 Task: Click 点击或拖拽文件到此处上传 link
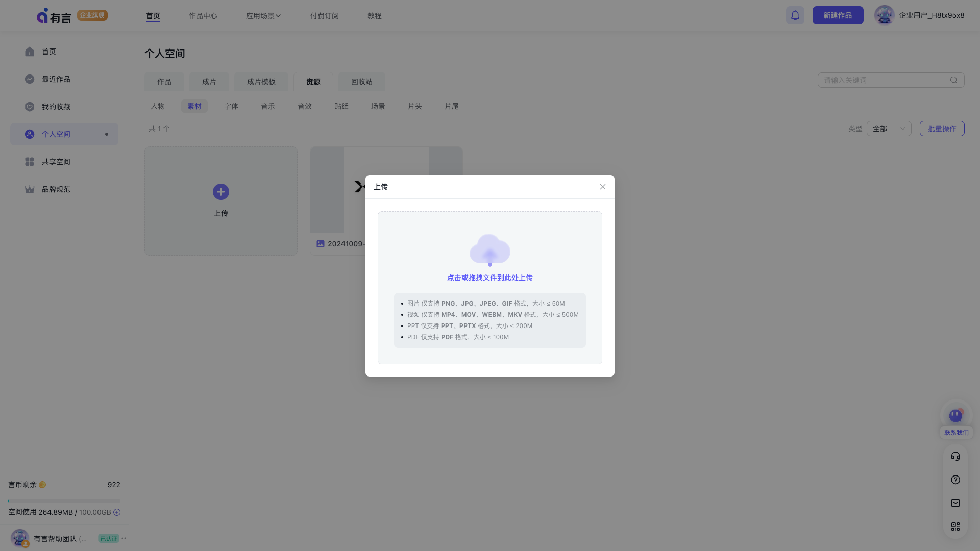(x=490, y=278)
